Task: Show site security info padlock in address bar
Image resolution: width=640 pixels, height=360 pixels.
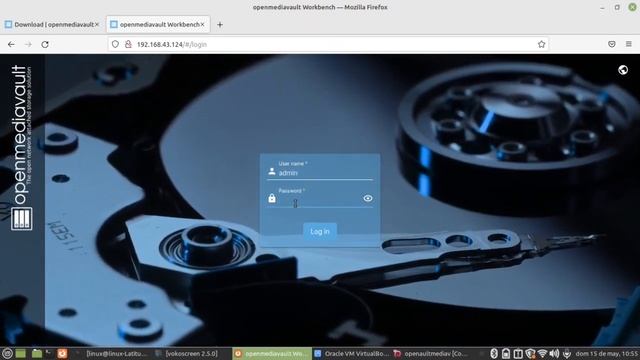Action: coord(128,44)
